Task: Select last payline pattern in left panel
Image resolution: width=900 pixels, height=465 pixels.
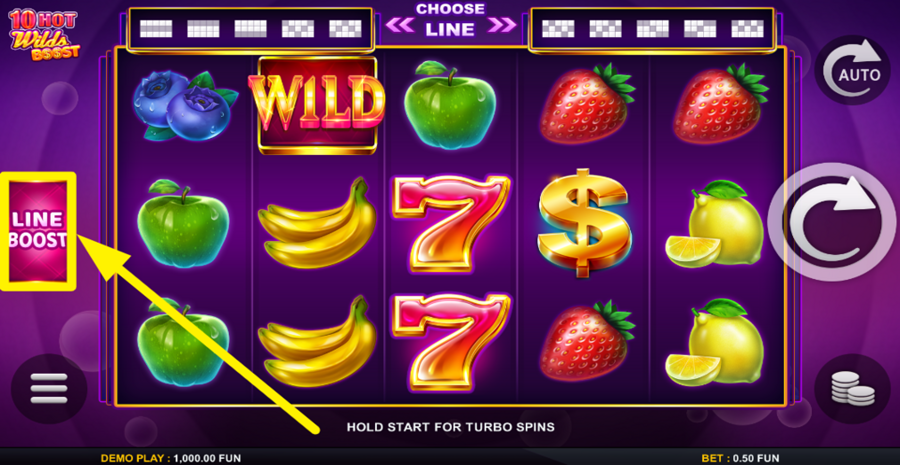Action: tap(345, 29)
